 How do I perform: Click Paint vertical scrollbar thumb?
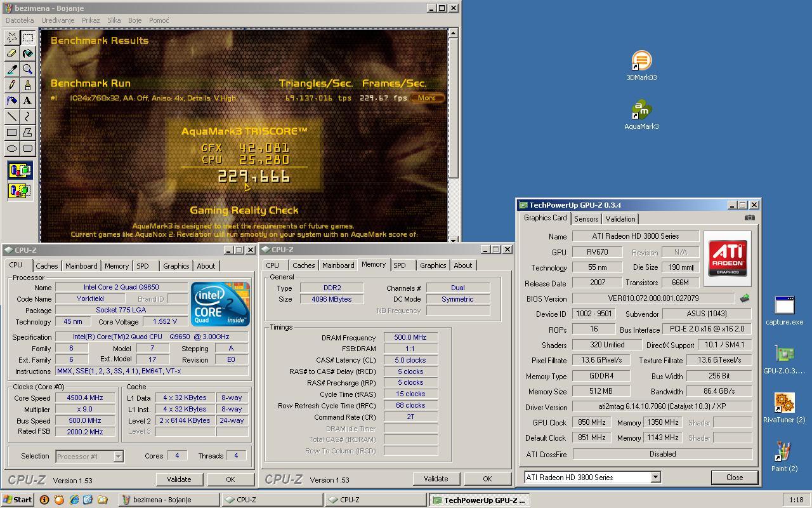pos(453,108)
